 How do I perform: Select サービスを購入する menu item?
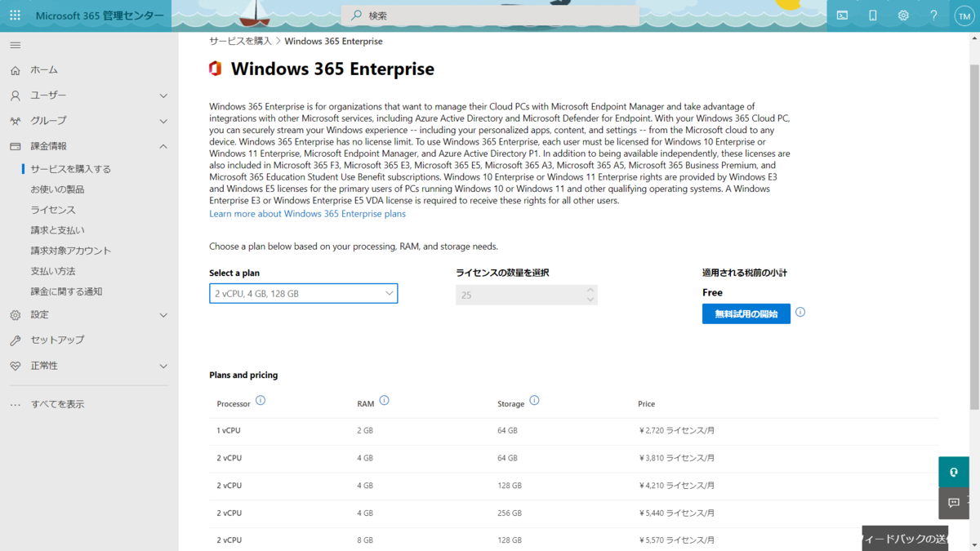(71, 169)
